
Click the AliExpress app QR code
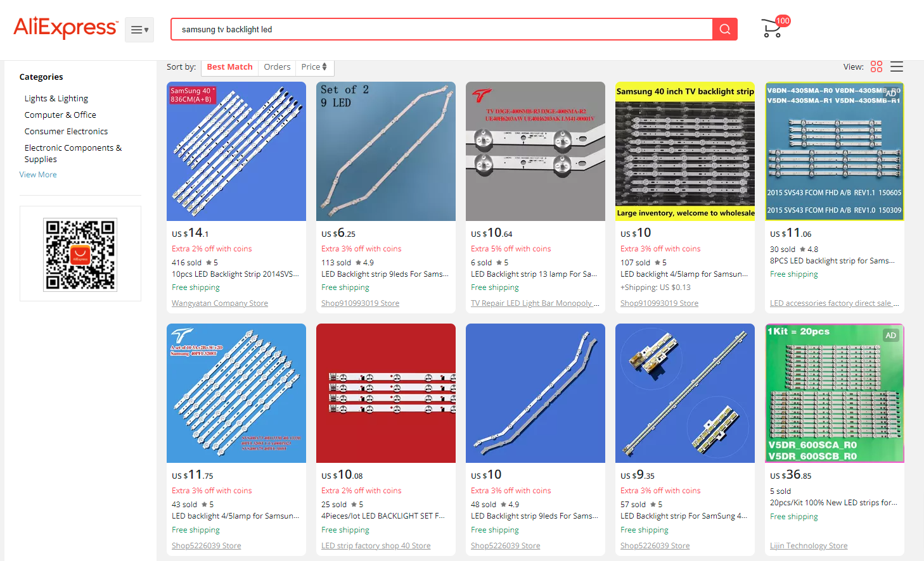coord(80,254)
